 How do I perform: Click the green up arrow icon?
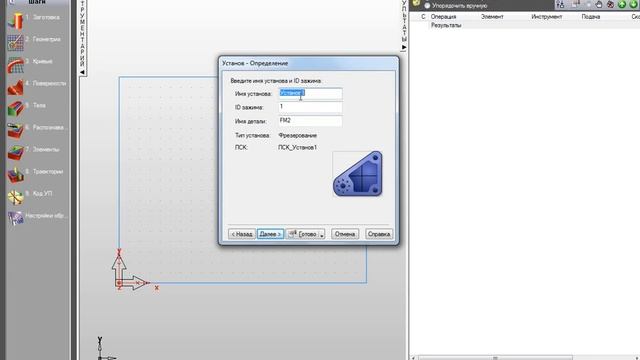pos(622,5)
